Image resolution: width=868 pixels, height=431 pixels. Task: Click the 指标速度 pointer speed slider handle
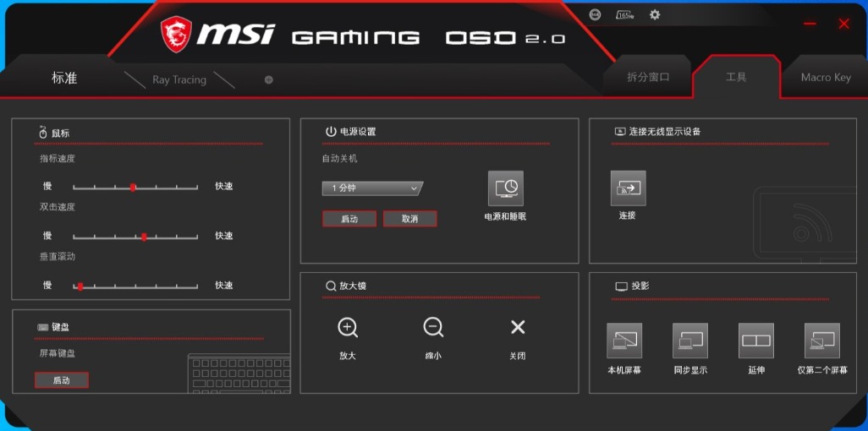(x=133, y=187)
